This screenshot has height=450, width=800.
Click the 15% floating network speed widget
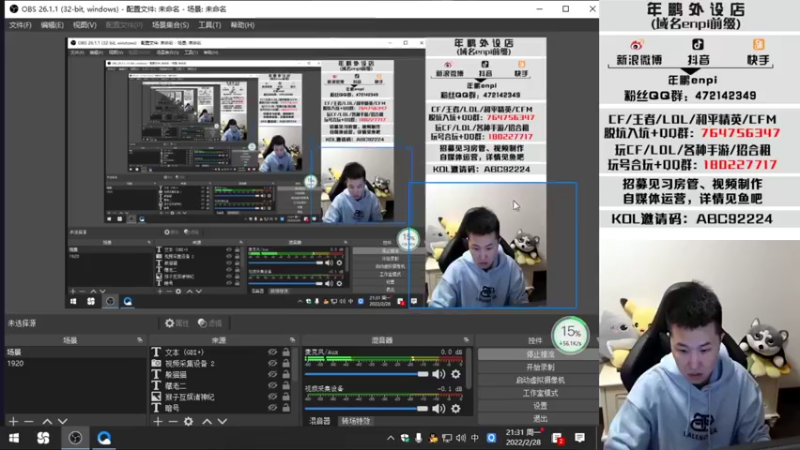[x=570, y=335]
